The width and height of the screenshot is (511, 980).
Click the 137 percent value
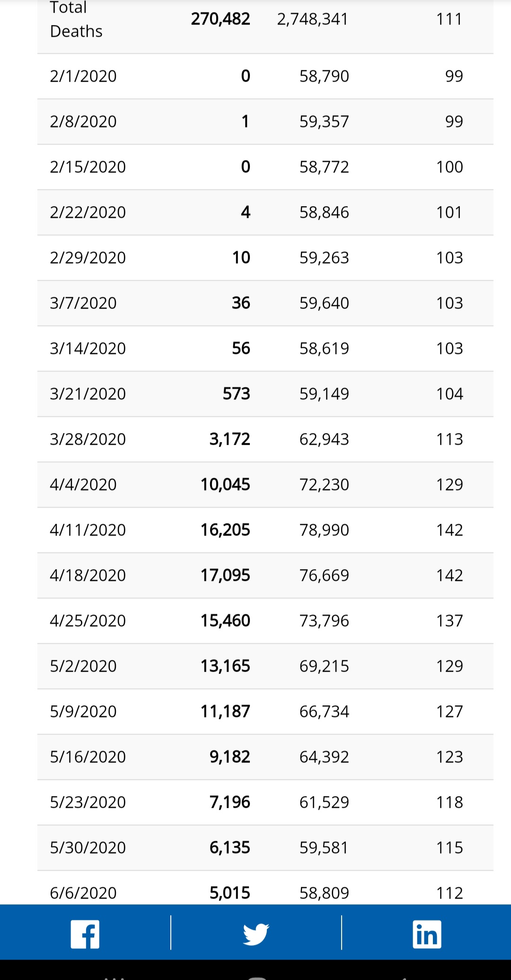click(449, 621)
